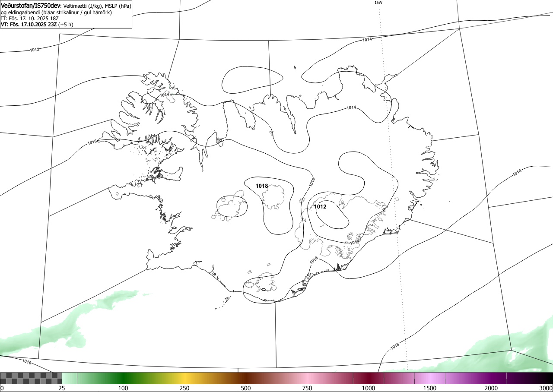This screenshot has width=553, height=392.
Task: Click the "1500" color scale label
Action: 430,388
